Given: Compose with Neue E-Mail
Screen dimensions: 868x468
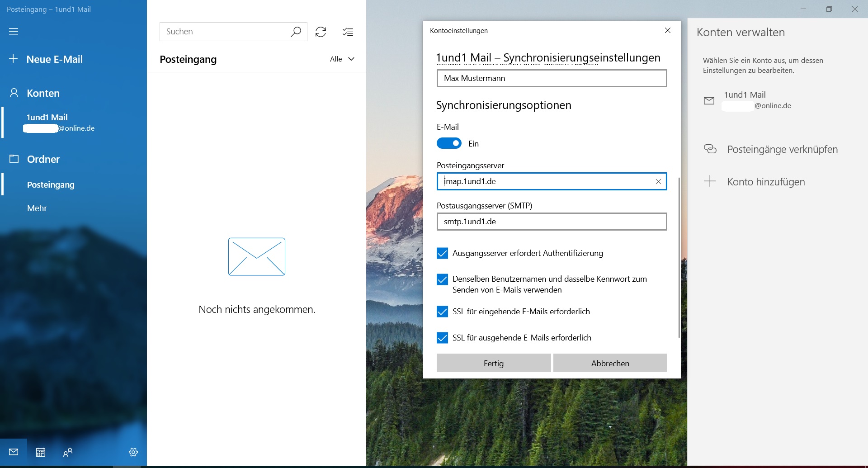Looking at the screenshot, I should click(x=54, y=59).
